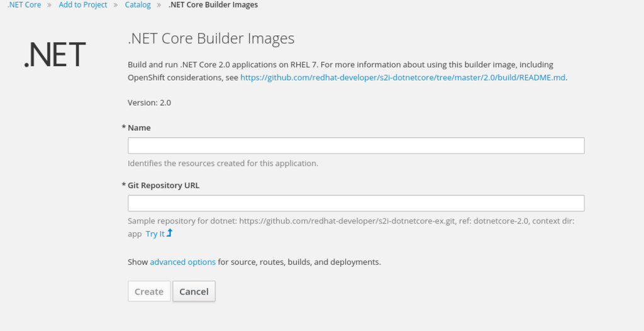Viewport: 644px width, 331px height.
Task: Click the 'Identifies the resources created' help text
Action: click(x=223, y=163)
